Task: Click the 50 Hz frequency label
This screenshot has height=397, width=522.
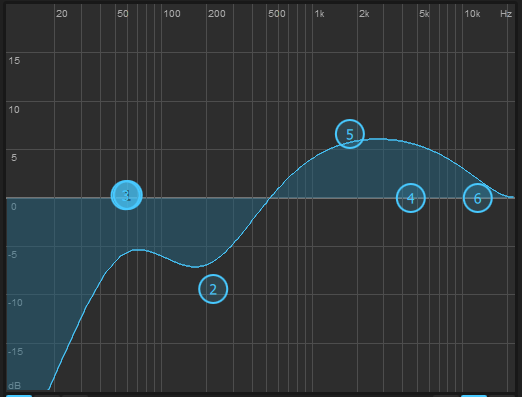Action: tap(123, 14)
